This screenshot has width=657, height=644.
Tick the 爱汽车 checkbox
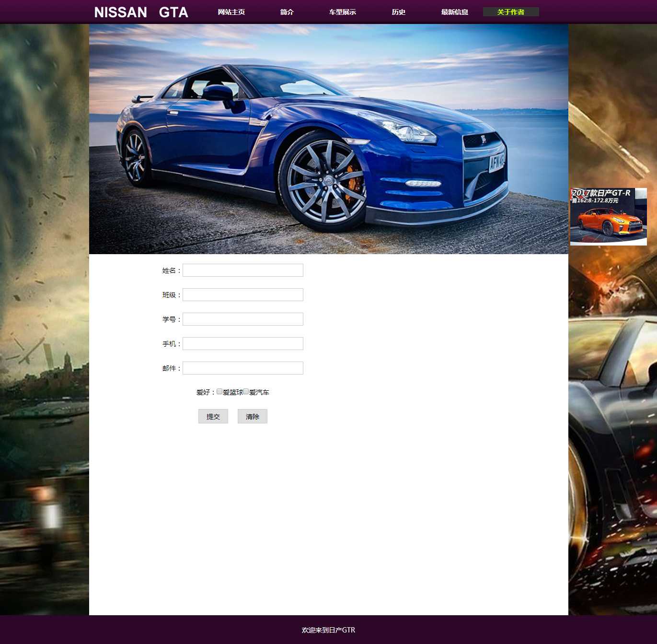(x=246, y=392)
